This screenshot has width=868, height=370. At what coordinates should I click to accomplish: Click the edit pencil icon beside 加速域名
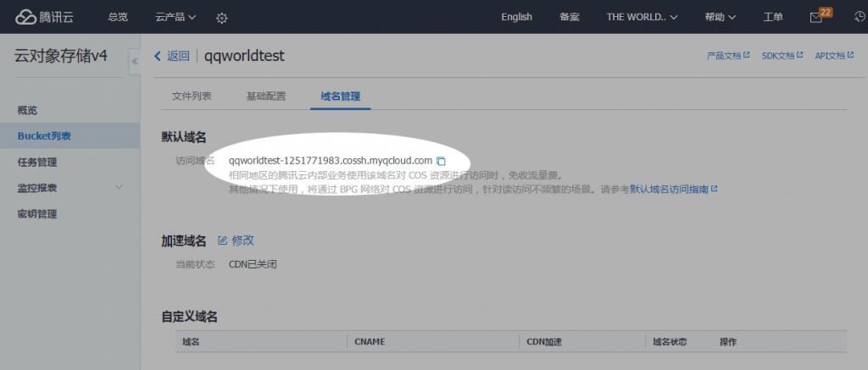pyautogui.click(x=223, y=240)
